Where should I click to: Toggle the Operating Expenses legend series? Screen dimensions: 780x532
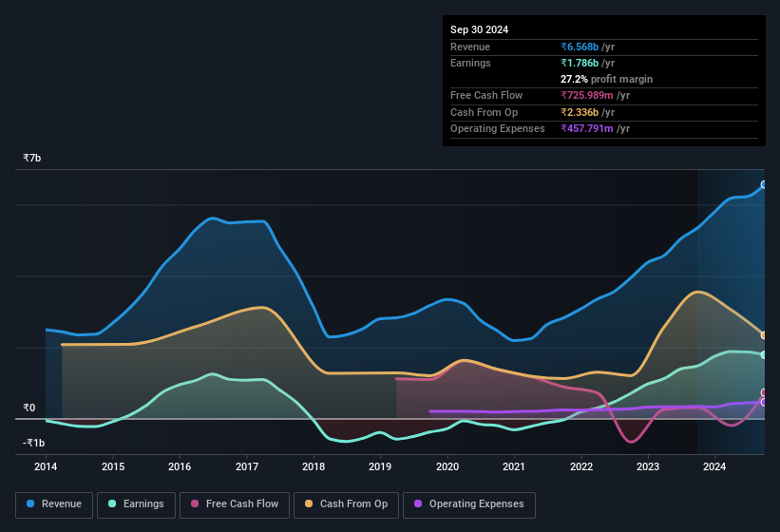tap(469, 504)
